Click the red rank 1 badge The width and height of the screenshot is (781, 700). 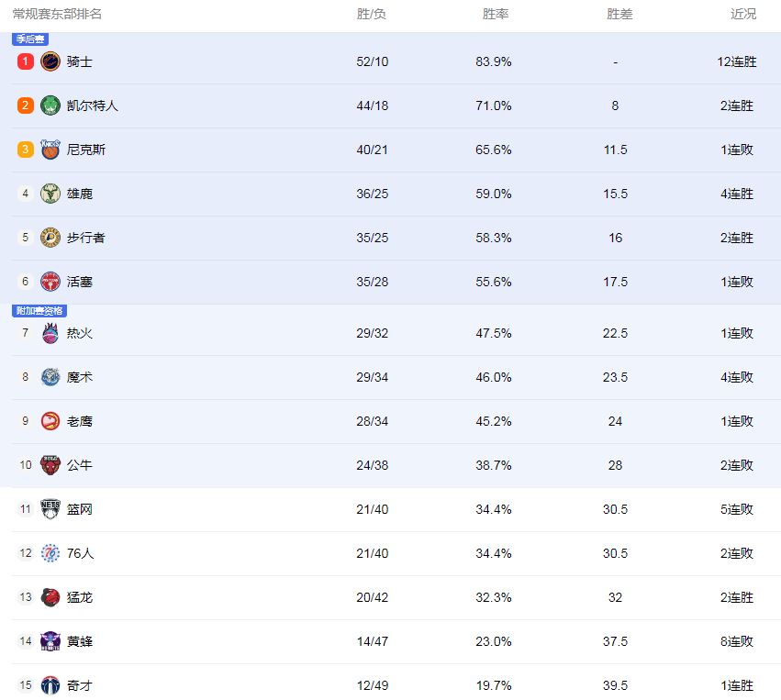coord(26,61)
